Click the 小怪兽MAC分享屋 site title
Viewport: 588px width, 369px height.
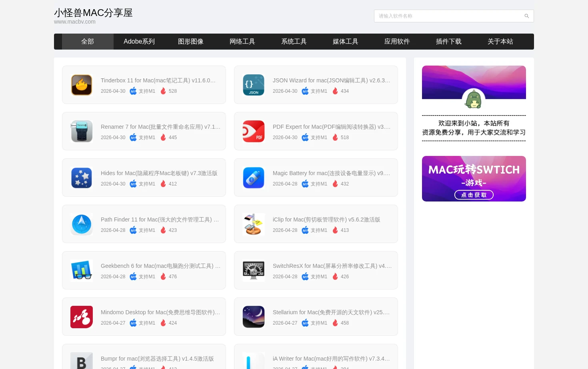(93, 13)
